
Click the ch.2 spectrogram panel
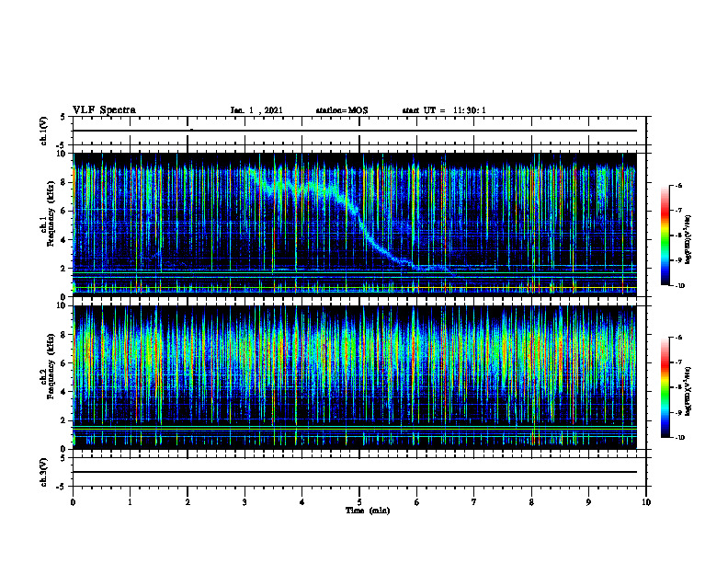tap(355, 377)
